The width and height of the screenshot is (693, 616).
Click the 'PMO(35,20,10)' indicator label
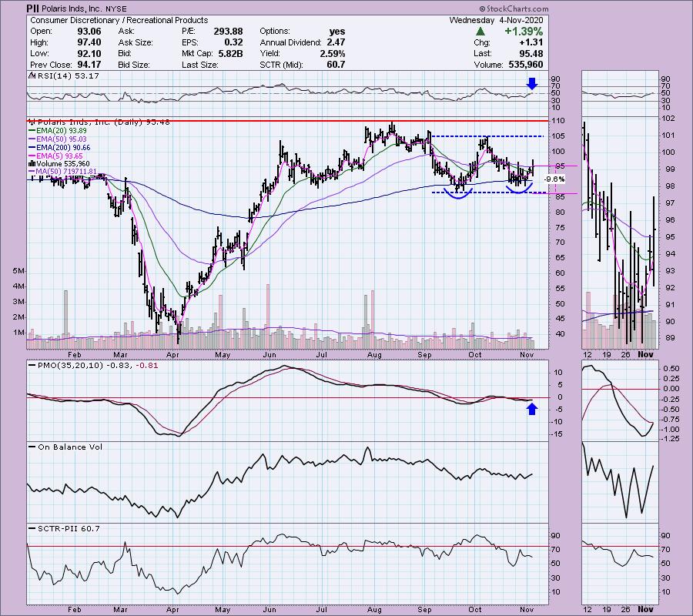click(70, 366)
